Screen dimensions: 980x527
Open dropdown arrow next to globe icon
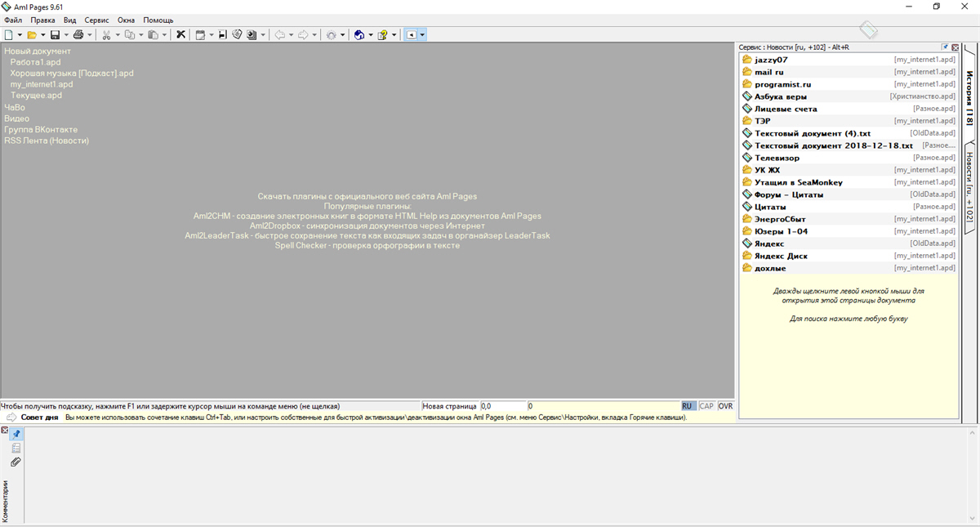[x=370, y=35]
